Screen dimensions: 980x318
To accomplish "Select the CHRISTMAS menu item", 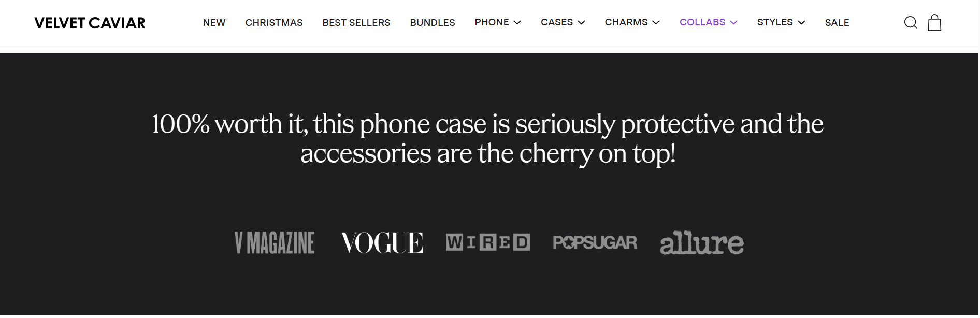I will click(x=274, y=22).
